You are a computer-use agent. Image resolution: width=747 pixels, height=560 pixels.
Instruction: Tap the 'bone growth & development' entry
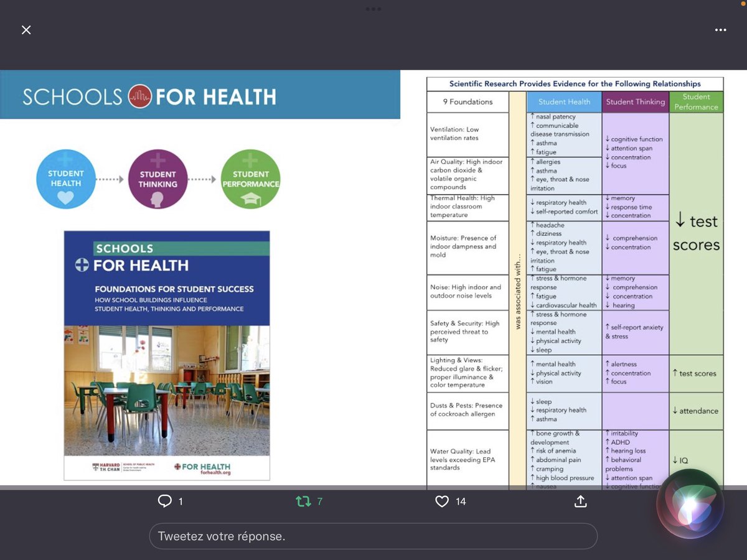tap(555, 437)
